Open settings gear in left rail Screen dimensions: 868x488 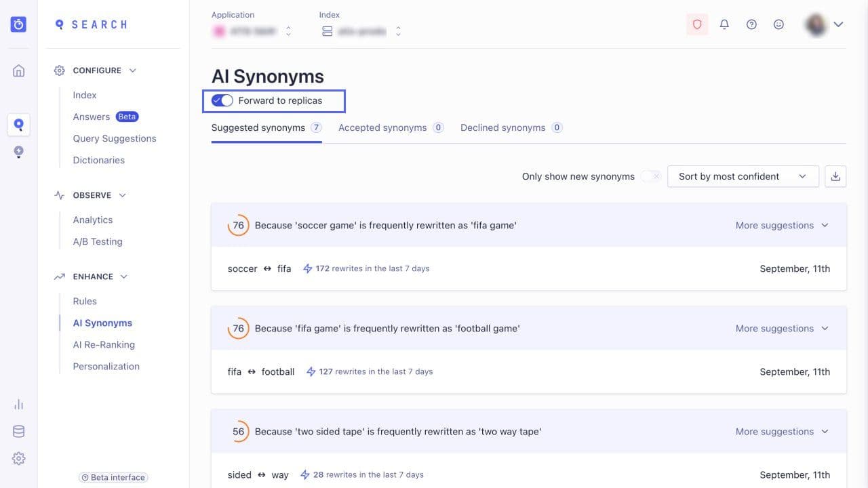[19, 459]
